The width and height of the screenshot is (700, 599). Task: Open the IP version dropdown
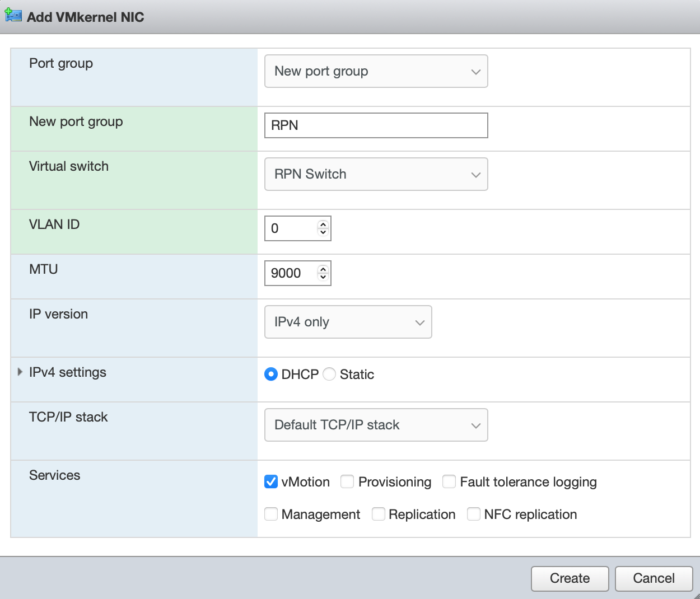(348, 322)
